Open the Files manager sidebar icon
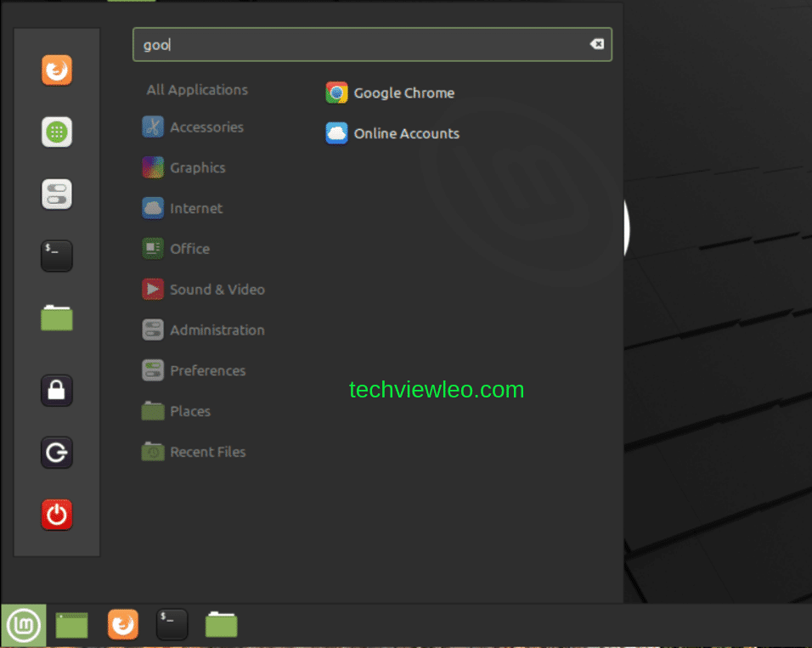812x648 pixels. [56, 318]
